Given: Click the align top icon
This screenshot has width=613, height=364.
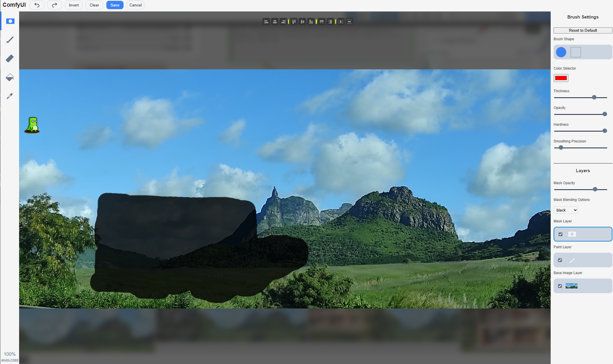Looking at the screenshot, I should (294, 21).
